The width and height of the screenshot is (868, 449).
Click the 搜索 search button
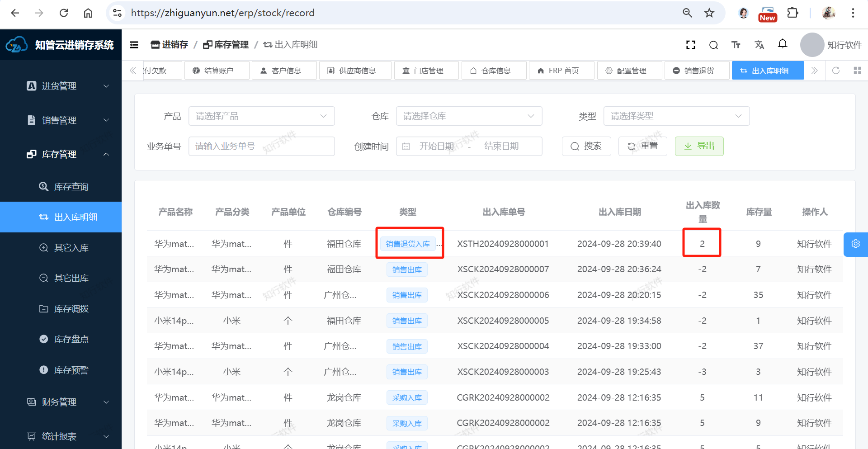pyautogui.click(x=586, y=146)
